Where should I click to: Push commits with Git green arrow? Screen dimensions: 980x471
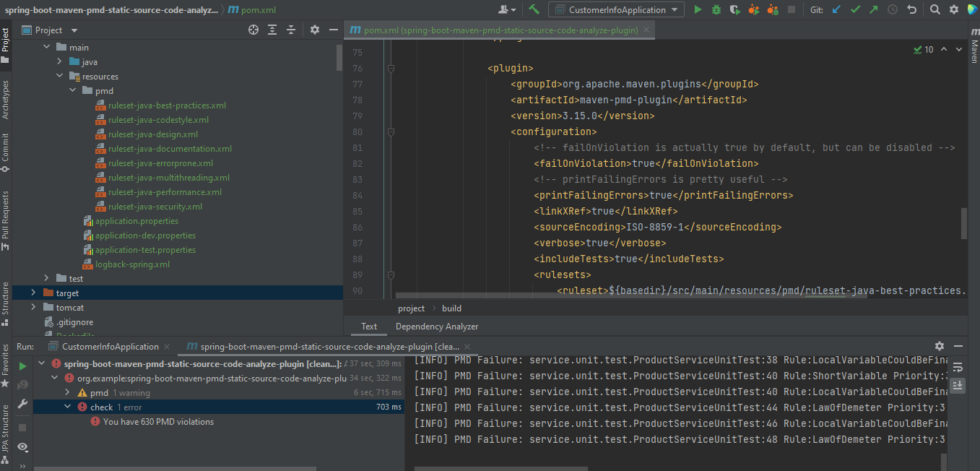(x=875, y=9)
